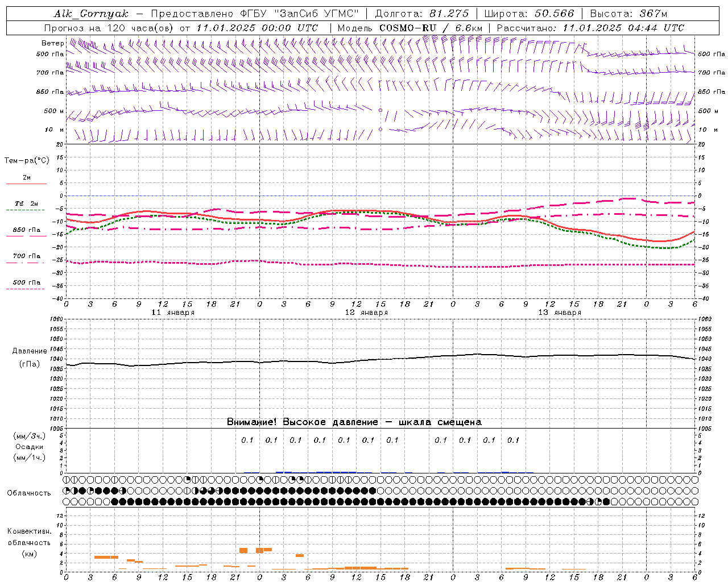Click the Давление pressure panel label
Viewport: 728px width, 582px height.
point(30,351)
